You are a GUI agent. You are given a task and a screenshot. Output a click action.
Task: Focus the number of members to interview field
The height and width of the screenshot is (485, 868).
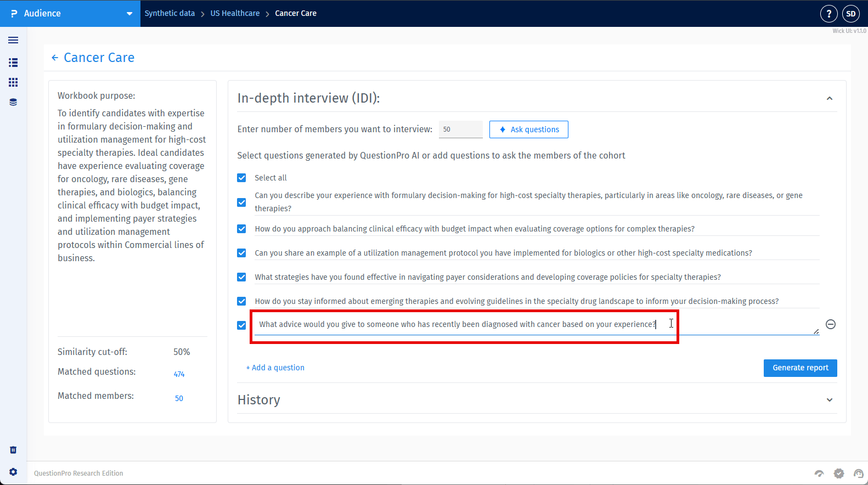coord(461,129)
